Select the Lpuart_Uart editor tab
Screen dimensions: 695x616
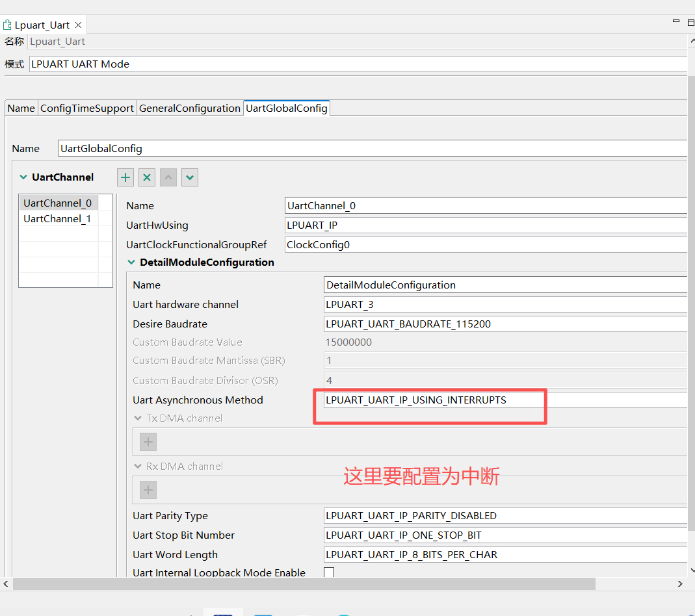click(x=42, y=25)
